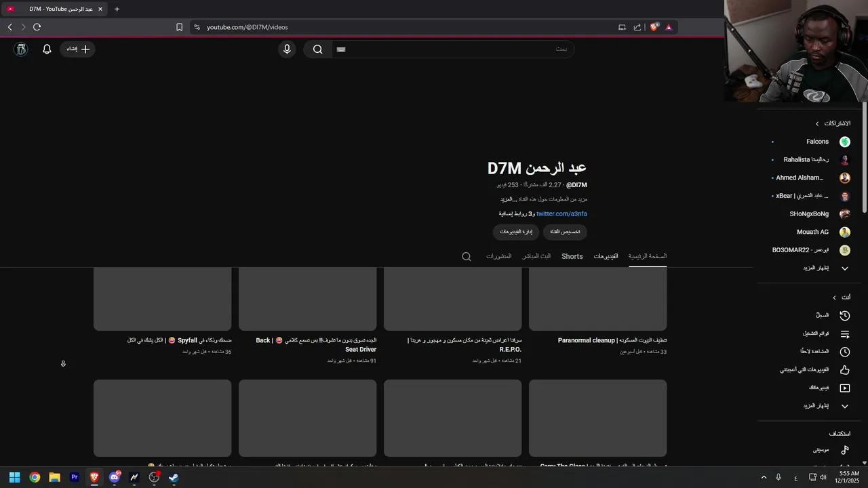Image resolution: width=868 pixels, height=488 pixels.
Task: Switch to Live tab (البث المباشر)
Action: click(x=536, y=256)
